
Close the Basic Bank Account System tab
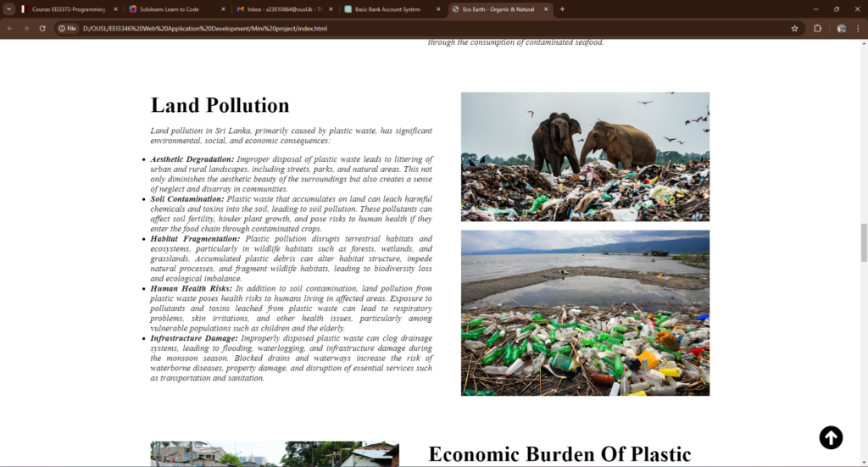coord(438,9)
